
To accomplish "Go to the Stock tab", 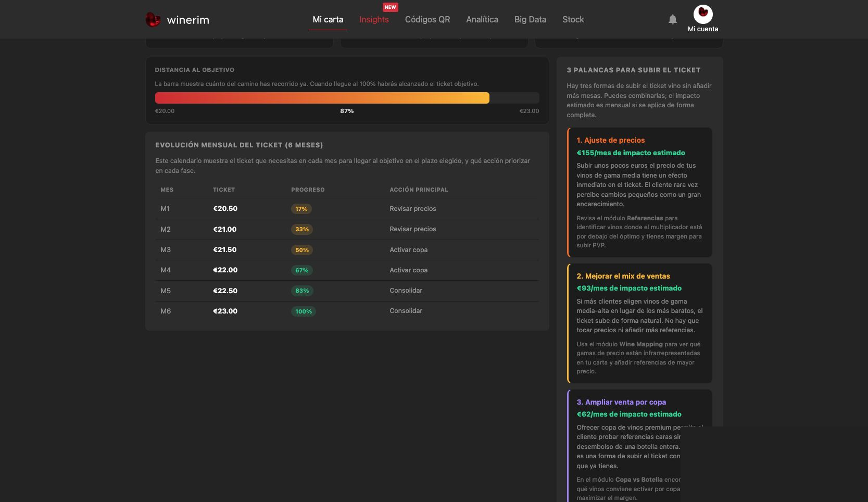I will click(573, 19).
